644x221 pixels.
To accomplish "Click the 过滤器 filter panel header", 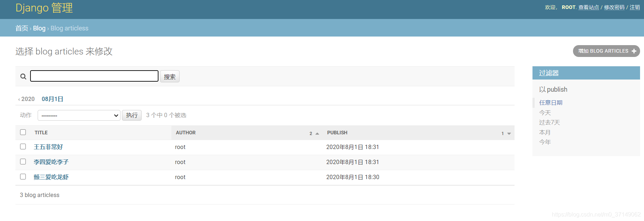I will click(x=586, y=73).
